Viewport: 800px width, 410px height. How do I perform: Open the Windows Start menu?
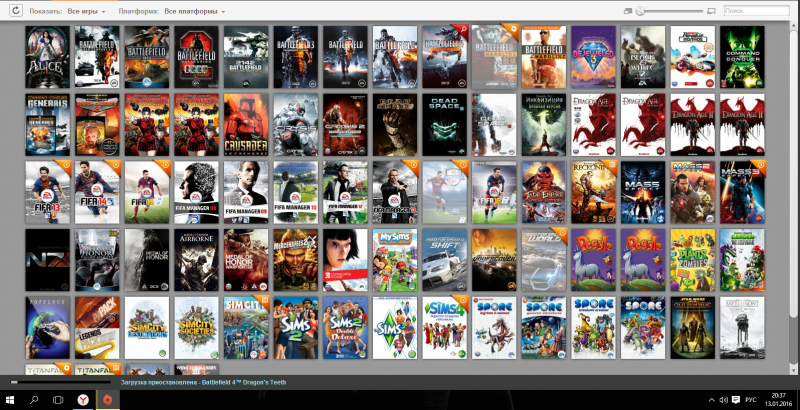[10, 400]
